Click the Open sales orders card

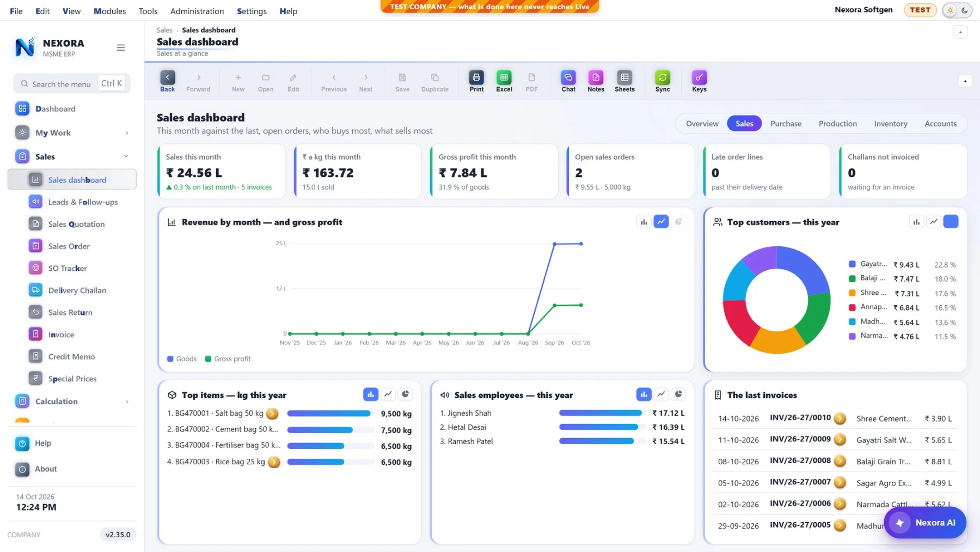pyautogui.click(x=630, y=172)
